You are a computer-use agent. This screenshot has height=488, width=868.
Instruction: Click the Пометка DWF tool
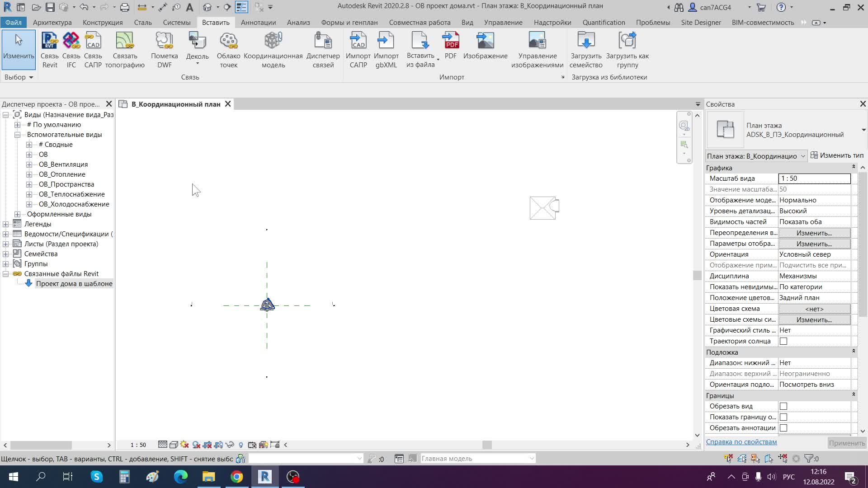[x=164, y=50]
